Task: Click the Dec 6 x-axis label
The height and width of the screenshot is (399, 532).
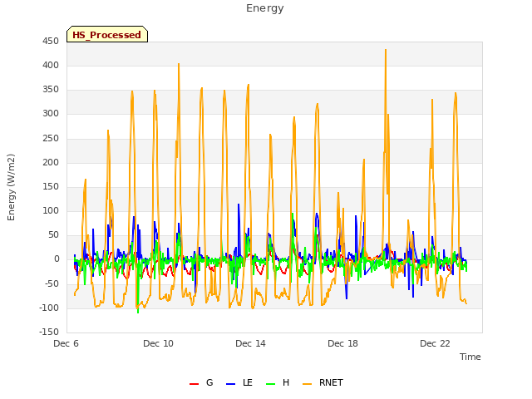Action: click(x=66, y=343)
